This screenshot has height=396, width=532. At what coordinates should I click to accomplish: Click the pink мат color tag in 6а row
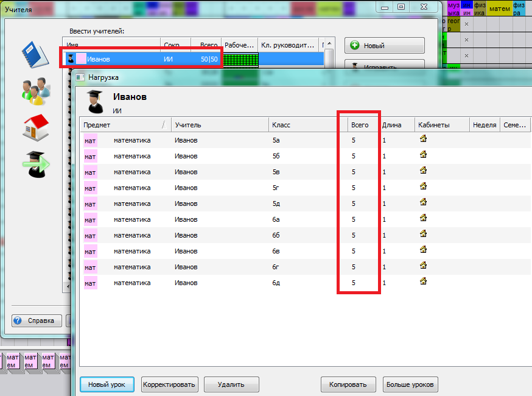[90, 219]
